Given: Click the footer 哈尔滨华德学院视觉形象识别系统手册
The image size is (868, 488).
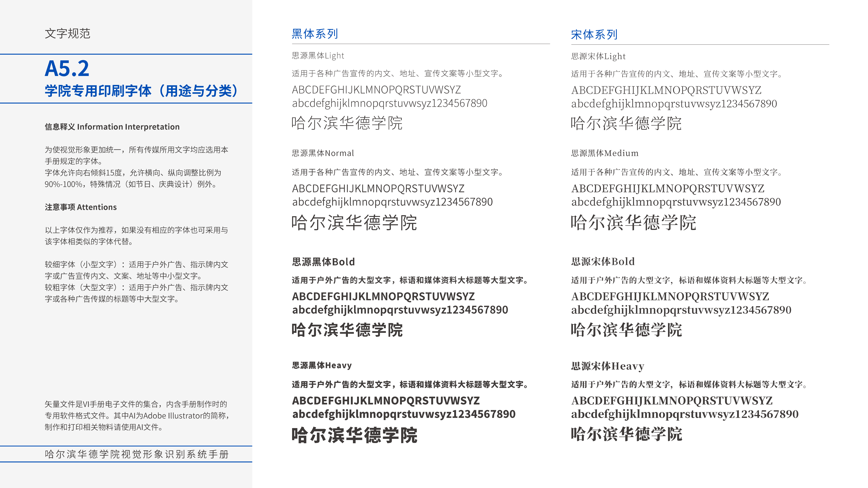Looking at the screenshot, I should (x=137, y=454).
